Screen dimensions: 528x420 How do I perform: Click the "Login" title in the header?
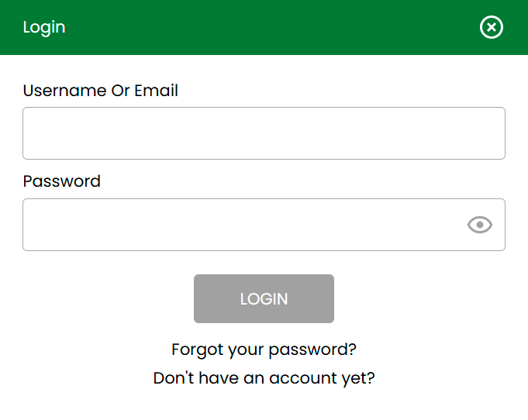(44, 27)
